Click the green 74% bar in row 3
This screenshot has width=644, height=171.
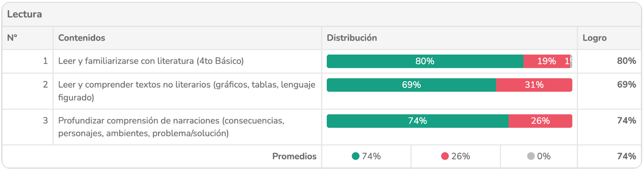(x=417, y=121)
